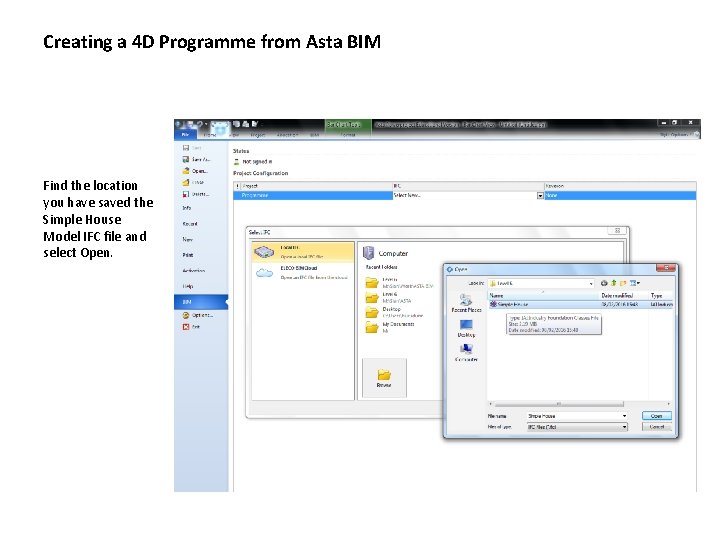Switch to the Home ribbon tab
720x540 pixels.
click(x=209, y=135)
